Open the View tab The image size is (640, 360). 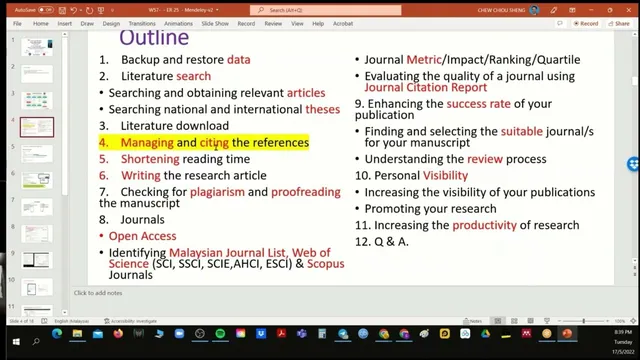[297, 24]
